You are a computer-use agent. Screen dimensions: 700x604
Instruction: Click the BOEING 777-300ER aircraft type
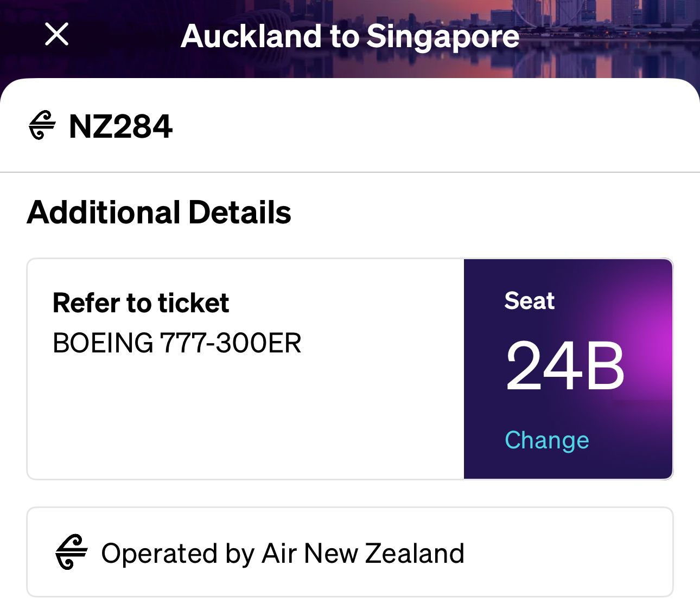pos(177,343)
